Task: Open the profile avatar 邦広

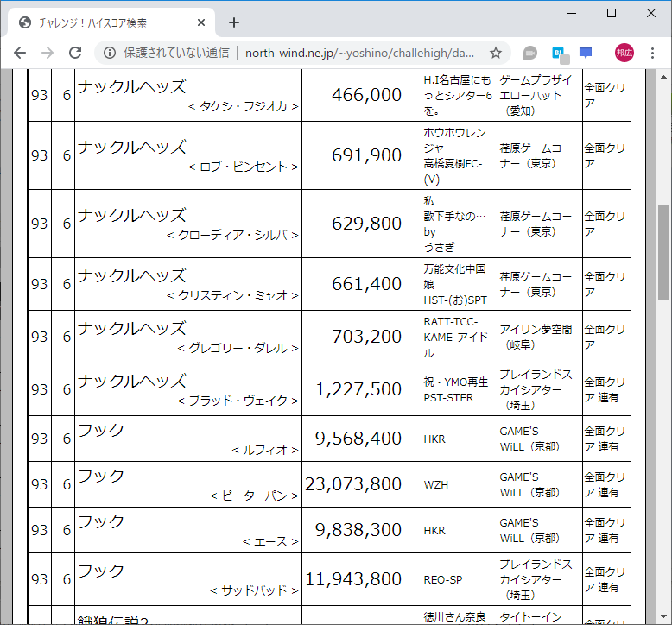Action: pyautogui.click(x=624, y=54)
